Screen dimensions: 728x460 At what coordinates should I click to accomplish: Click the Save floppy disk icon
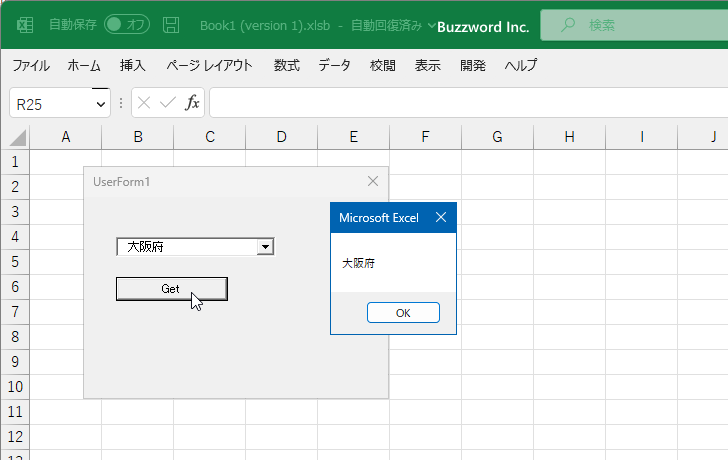tap(171, 25)
